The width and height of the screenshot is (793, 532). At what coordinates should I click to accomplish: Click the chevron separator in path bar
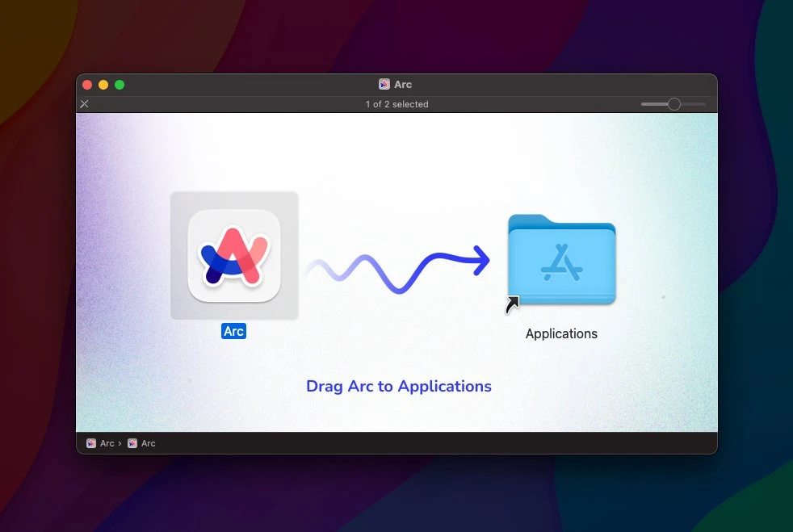[120, 443]
